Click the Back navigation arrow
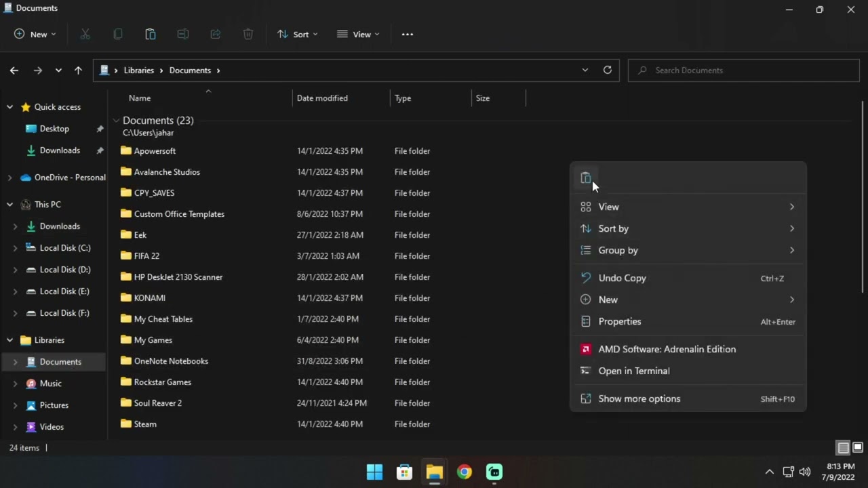The height and width of the screenshot is (488, 868). coord(14,70)
